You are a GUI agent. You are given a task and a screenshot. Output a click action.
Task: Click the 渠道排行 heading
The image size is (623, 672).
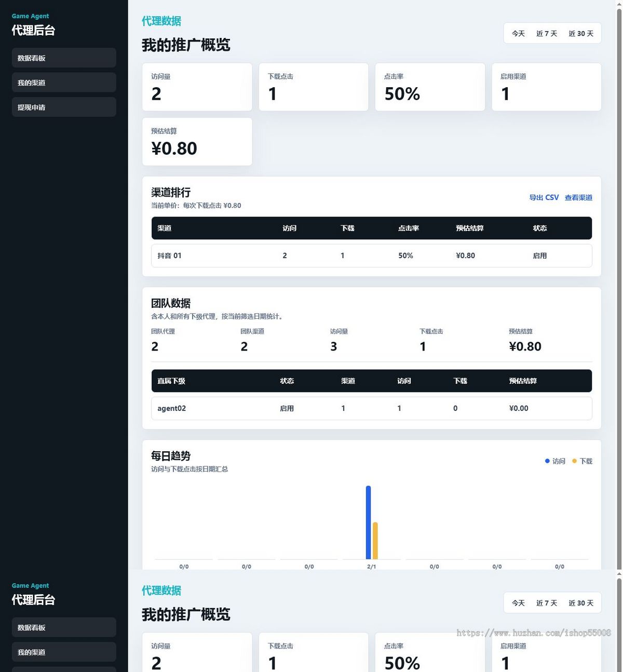[171, 192]
